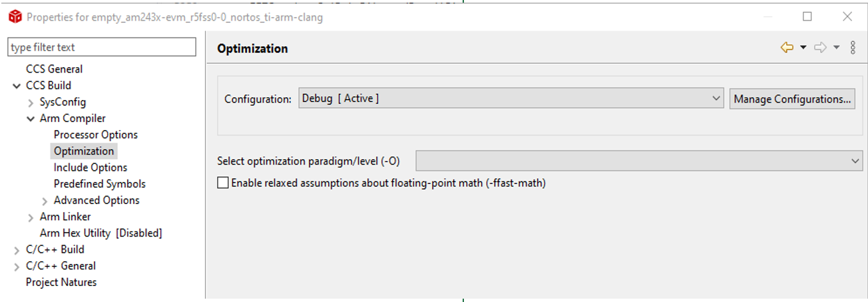This screenshot has height=302, width=868.
Task: Enable the -ffast-math relaxed assumptions checkbox
Action: (223, 183)
